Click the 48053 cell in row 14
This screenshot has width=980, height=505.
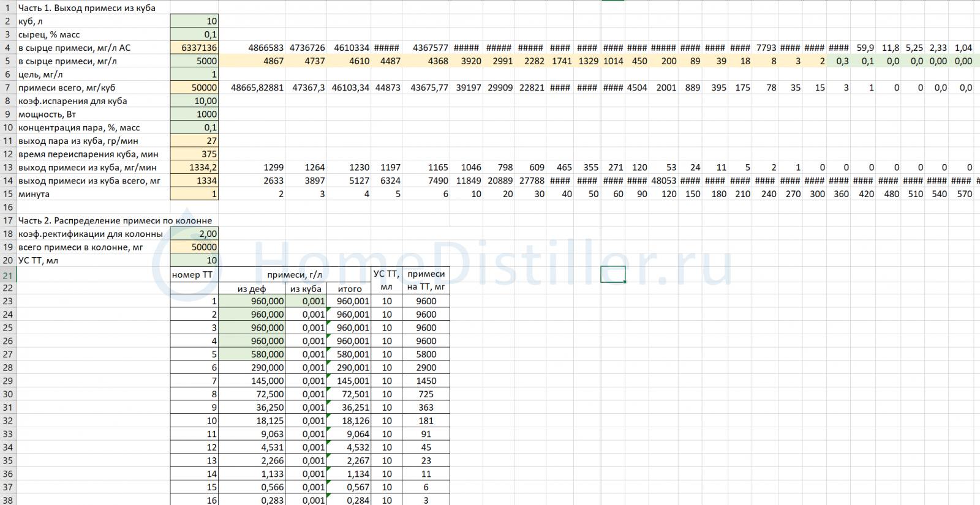coord(663,181)
